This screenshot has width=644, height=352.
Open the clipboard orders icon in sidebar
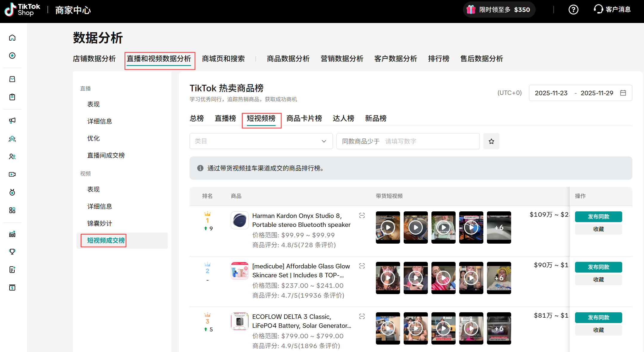pos(12,97)
